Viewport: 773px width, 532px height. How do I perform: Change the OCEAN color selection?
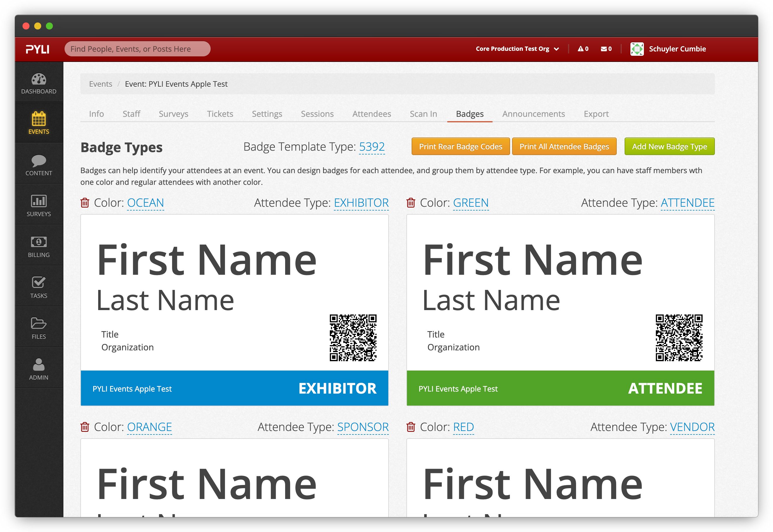point(145,203)
